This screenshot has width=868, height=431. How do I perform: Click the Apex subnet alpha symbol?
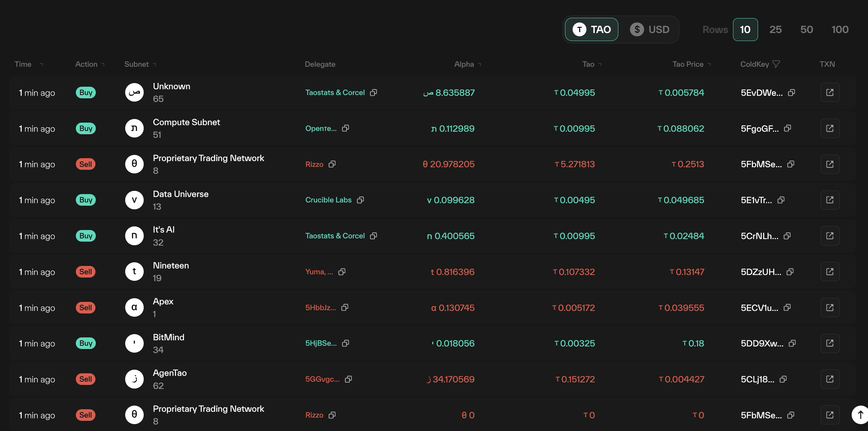tap(134, 308)
